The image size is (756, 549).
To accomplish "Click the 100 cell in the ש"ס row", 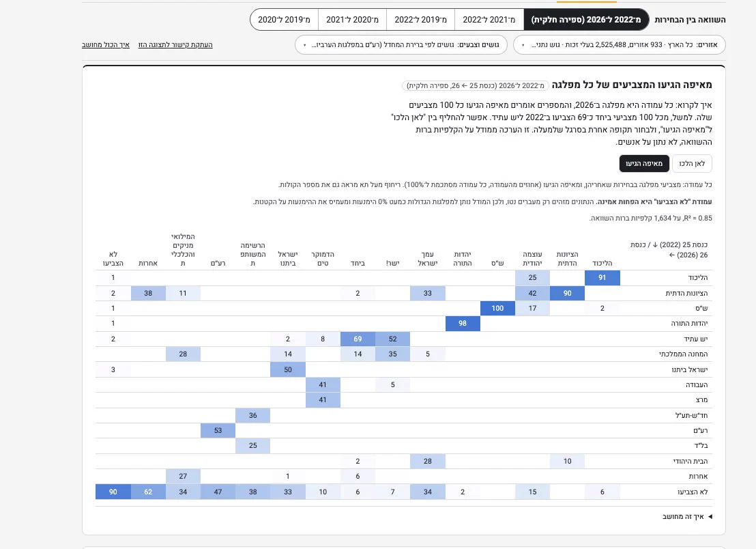I will (x=497, y=308).
